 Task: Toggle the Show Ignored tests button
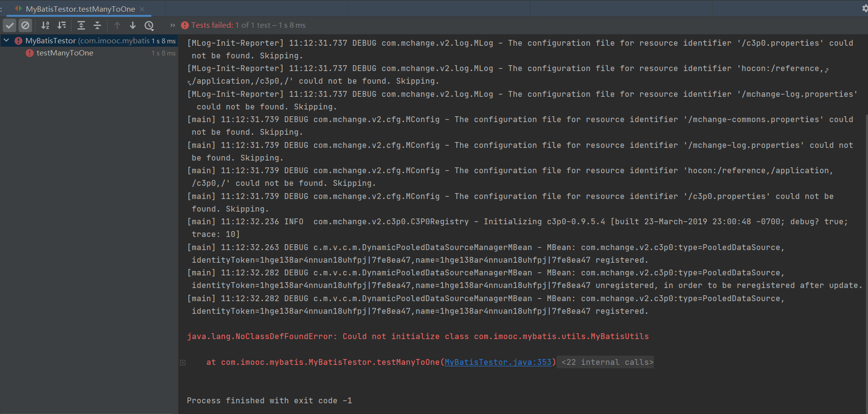click(x=25, y=25)
